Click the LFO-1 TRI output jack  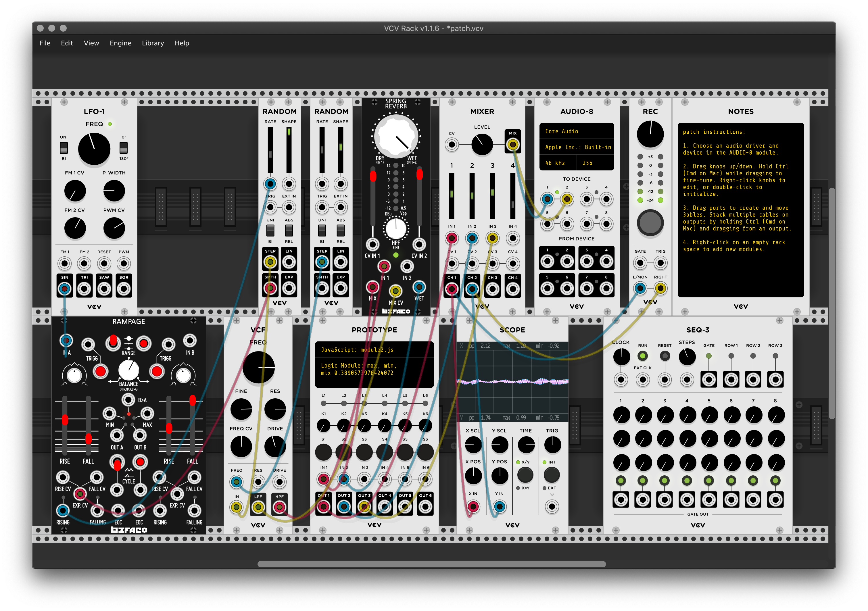coord(84,289)
